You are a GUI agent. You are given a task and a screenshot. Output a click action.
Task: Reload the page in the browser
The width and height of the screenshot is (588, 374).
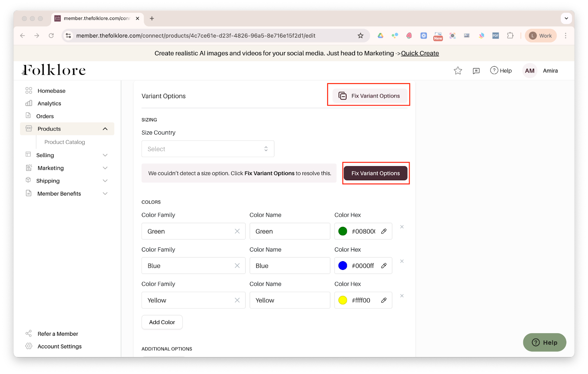(51, 36)
